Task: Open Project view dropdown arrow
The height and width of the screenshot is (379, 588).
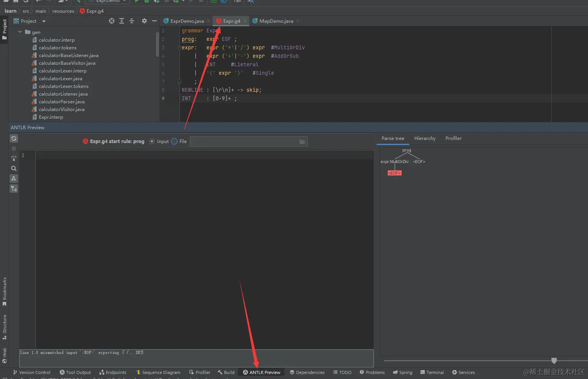Action: tap(44, 21)
